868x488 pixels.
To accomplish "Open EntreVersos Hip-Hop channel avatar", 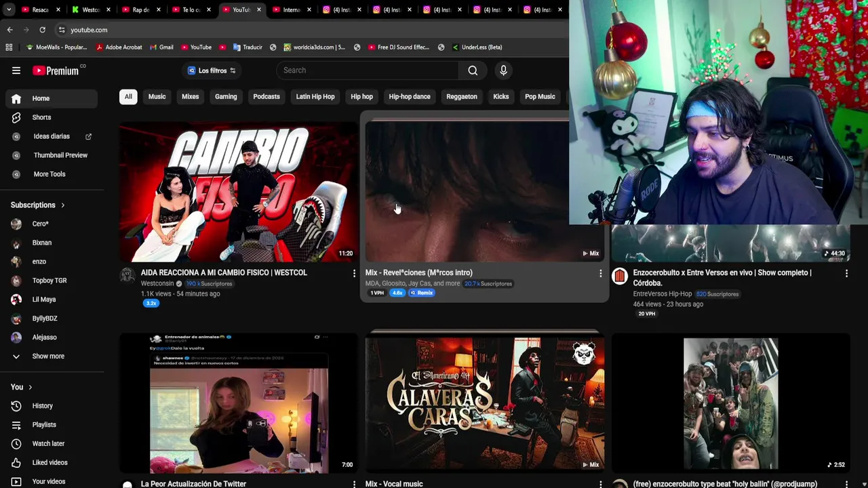I will click(x=620, y=275).
